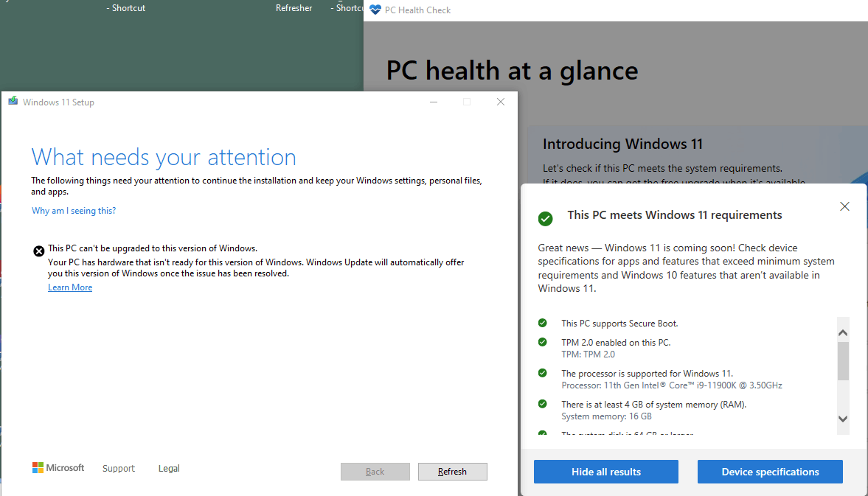This screenshot has width=868, height=496.
Task: Click the 'Processor: 11th Gen Intel Core i9-11900K' text
Action: [672, 385]
